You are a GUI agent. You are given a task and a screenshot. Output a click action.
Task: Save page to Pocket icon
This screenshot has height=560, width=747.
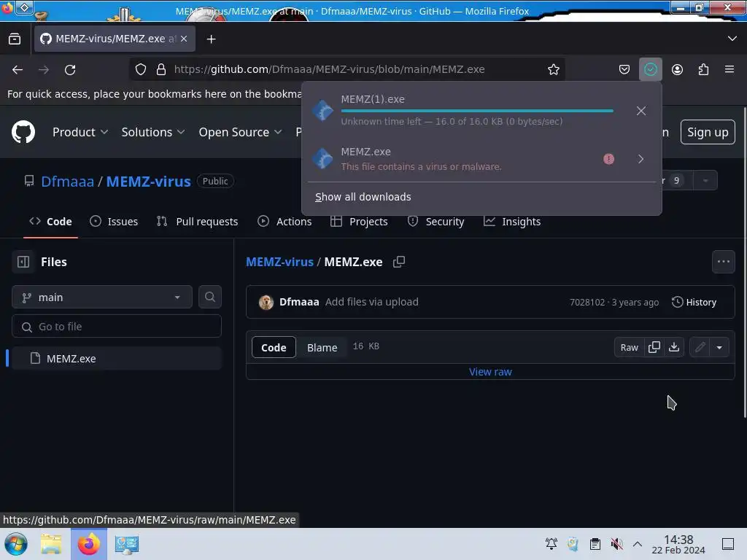(x=624, y=69)
